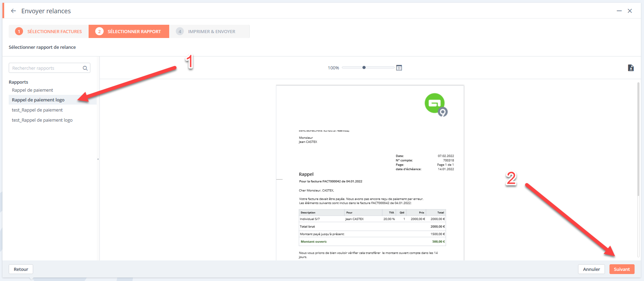Choose test_Rappel de paiement report
This screenshot has height=281, width=644.
(37, 110)
